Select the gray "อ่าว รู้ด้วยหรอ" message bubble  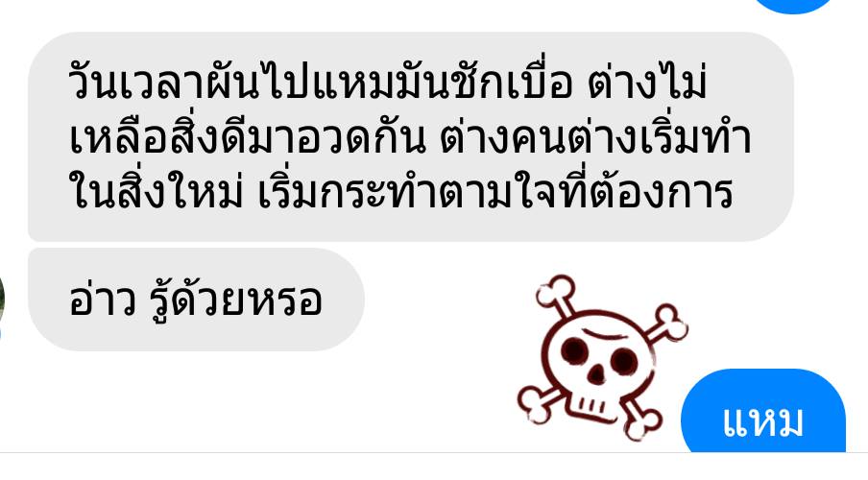click(x=196, y=299)
